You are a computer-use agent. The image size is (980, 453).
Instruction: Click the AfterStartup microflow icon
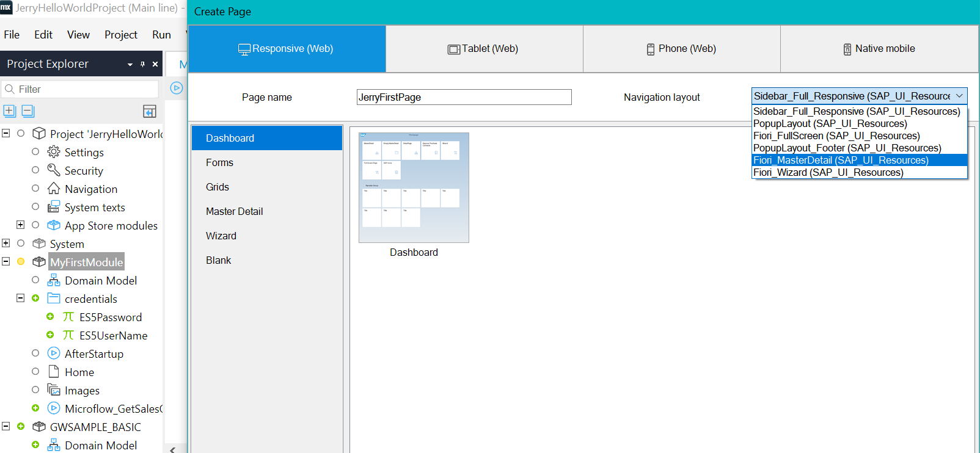(54, 353)
